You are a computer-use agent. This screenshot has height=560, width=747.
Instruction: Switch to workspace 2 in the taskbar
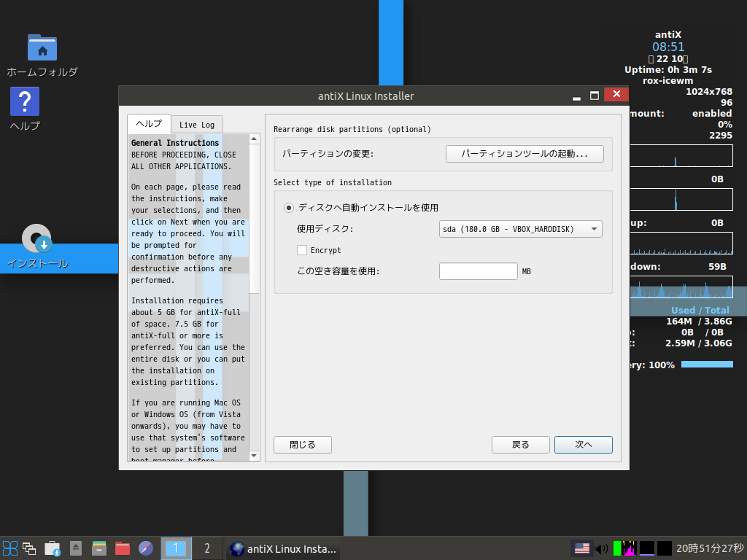click(206, 548)
